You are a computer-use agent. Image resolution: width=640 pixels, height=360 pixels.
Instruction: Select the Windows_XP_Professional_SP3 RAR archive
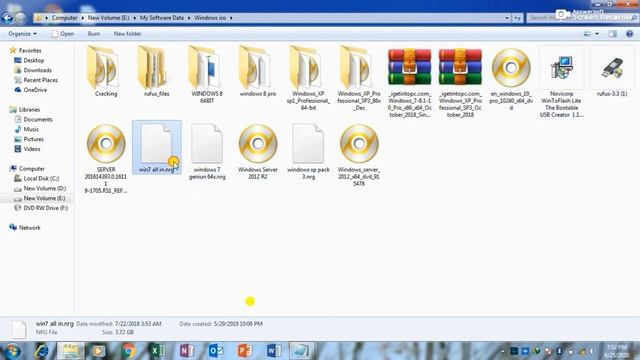click(x=460, y=82)
